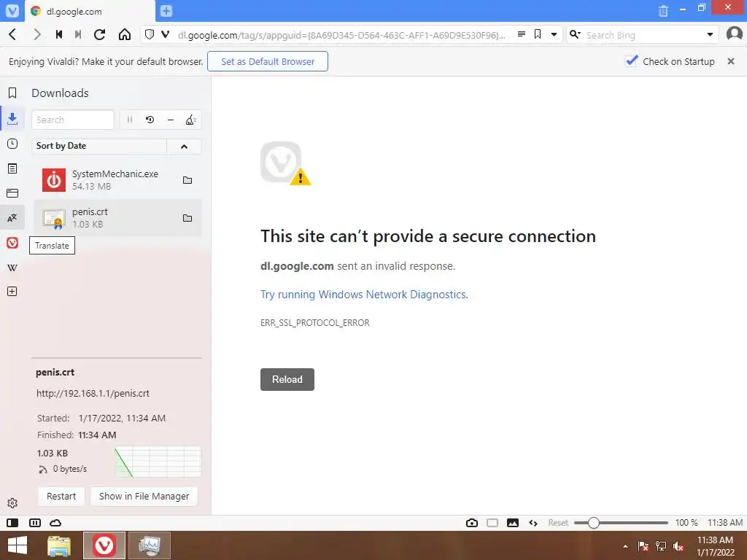The width and height of the screenshot is (747, 560).
Task: Open the Vivaldi menu button
Action: click(12, 10)
